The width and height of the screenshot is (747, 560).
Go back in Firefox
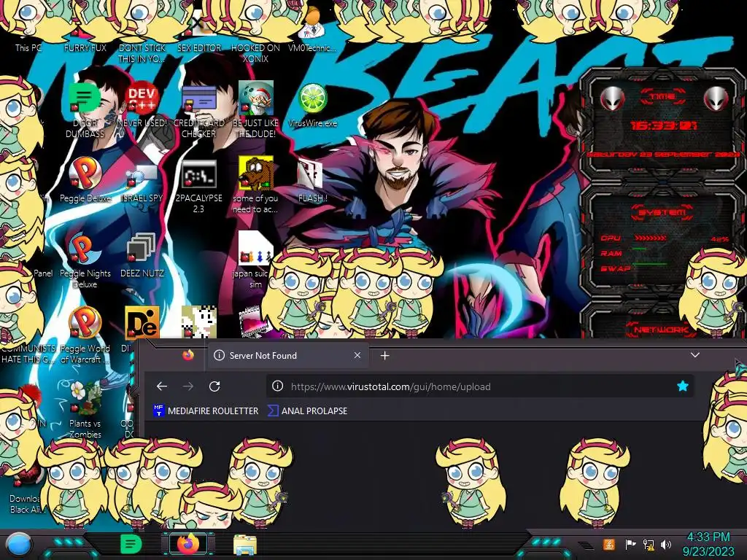[162, 386]
